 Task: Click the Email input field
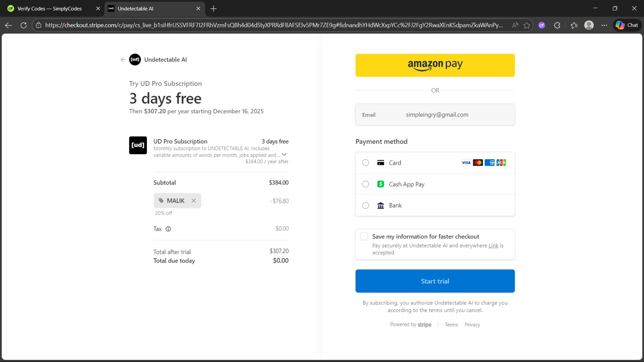pos(435,115)
